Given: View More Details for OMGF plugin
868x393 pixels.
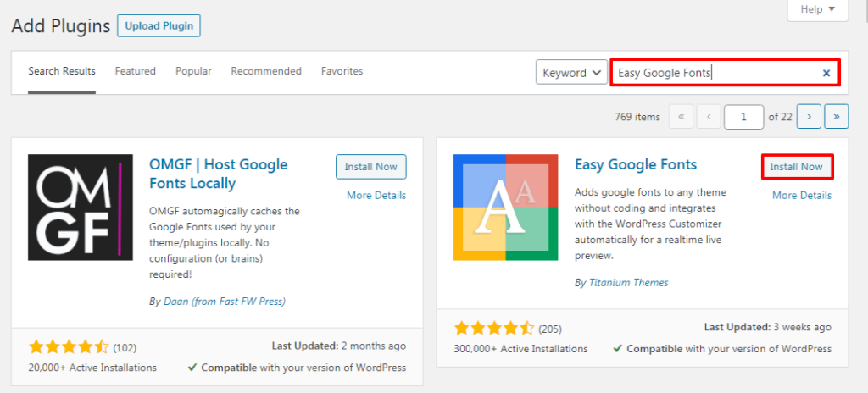Looking at the screenshot, I should pyautogui.click(x=376, y=196).
